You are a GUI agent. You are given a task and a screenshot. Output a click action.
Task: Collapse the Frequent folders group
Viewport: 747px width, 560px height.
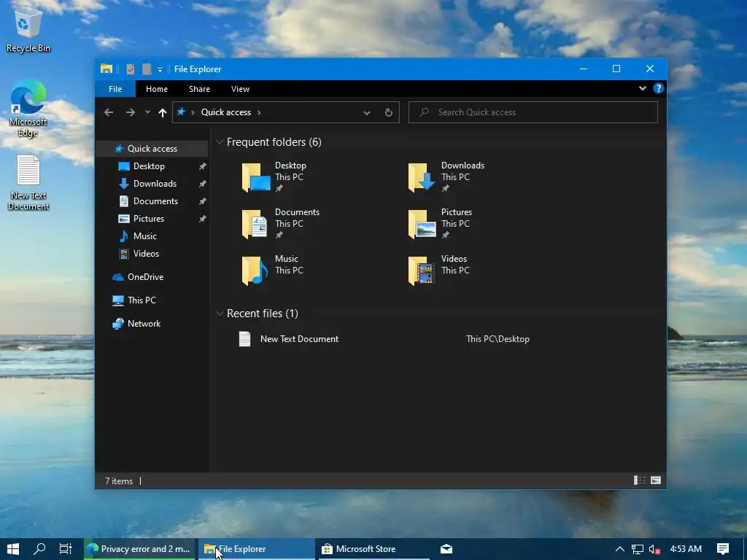(x=220, y=142)
